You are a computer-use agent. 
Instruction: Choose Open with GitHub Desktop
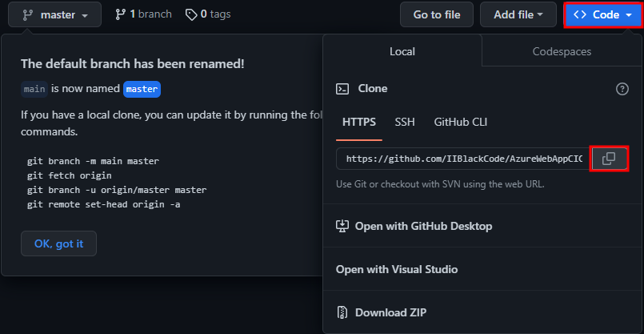[414, 226]
